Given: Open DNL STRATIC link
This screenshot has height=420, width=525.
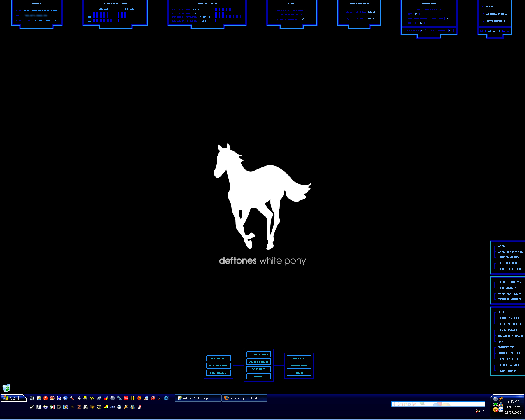Looking at the screenshot, I should (510, 252).
